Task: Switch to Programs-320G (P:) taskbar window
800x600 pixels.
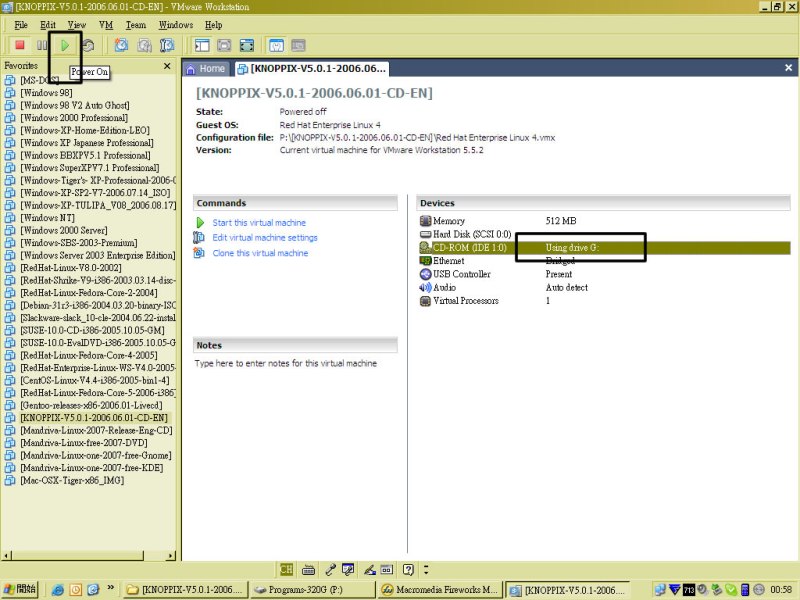Action: [312, 590]
